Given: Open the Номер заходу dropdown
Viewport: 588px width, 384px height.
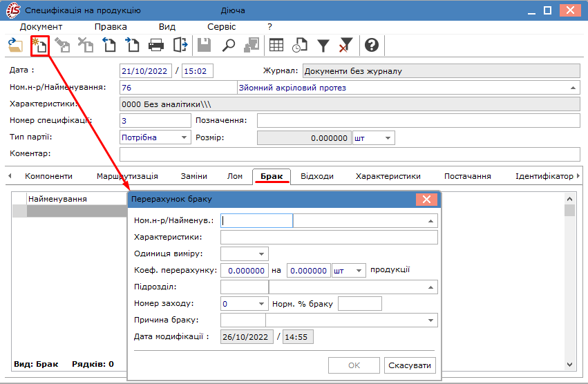Looking at the screenshot, I should 261,304.
